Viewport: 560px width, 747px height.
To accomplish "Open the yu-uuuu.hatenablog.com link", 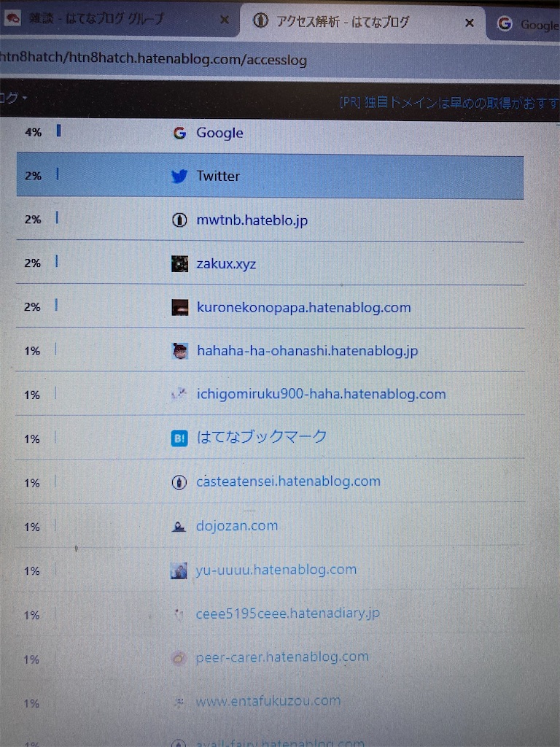I will tap(276, 570).
